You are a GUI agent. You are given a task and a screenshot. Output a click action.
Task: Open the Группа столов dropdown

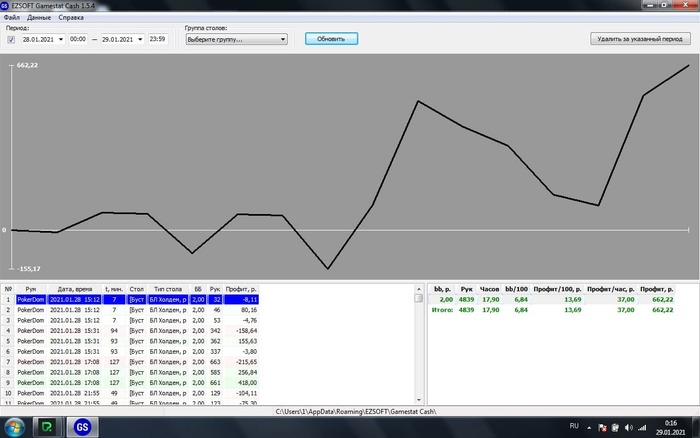236,39
